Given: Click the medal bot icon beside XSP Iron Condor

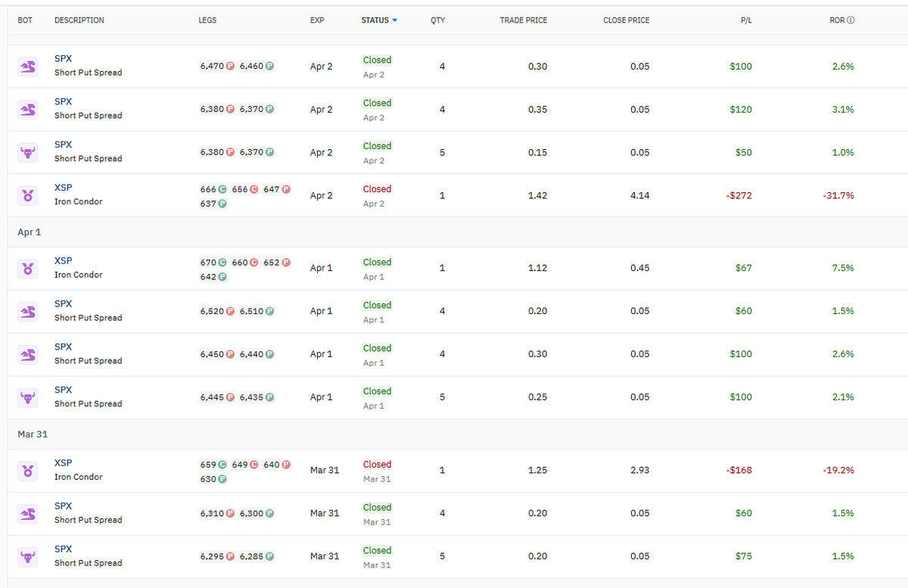Looking at the screenshot, I should coord(27,195).
